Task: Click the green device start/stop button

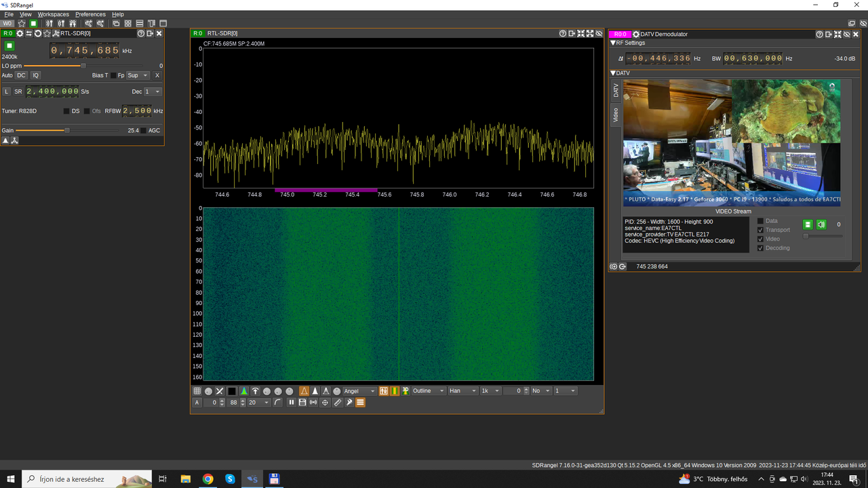Action: pos(9,45)
